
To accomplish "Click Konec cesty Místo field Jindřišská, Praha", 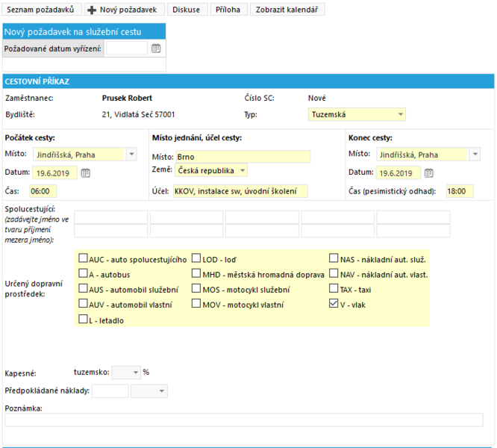I will tap(423, 155).
